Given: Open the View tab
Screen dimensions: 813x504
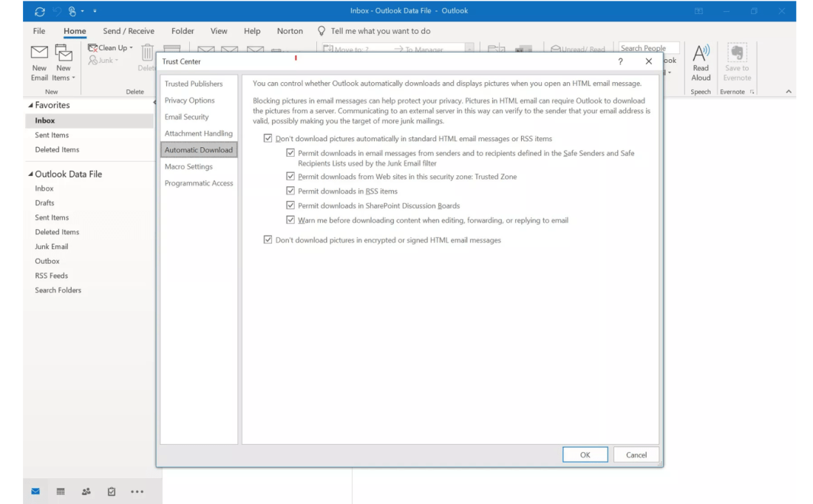Looking at the screenshot, I should (x=219, y=31).
